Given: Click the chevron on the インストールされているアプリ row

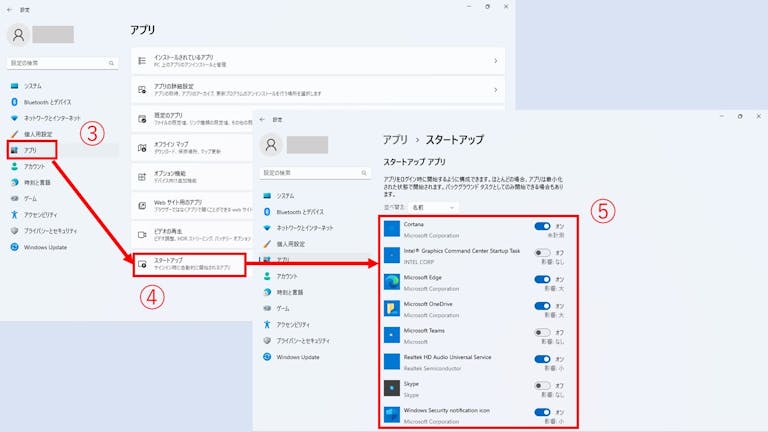Looking at the screenshot, I should [x=496, y=61].
